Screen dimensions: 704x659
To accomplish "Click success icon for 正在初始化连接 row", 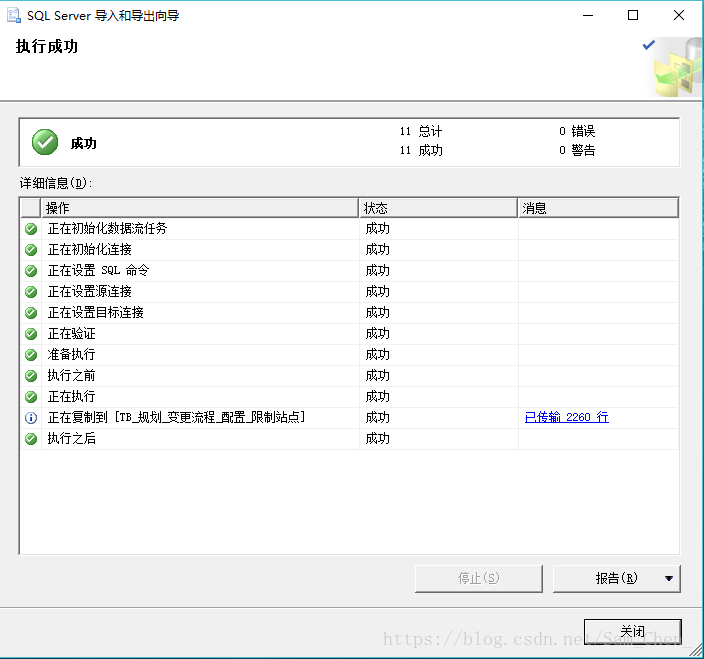I will coord(31,250).
